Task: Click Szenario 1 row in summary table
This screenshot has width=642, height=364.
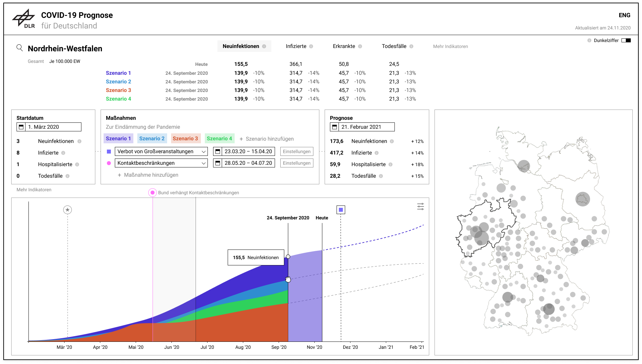Action: 261,73
